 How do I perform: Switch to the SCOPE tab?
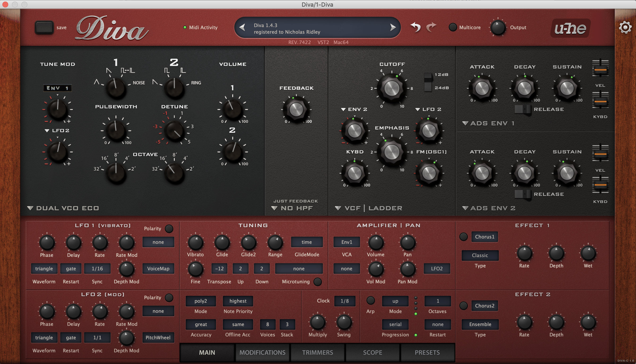pyautogui.click(x=373, y=352)
